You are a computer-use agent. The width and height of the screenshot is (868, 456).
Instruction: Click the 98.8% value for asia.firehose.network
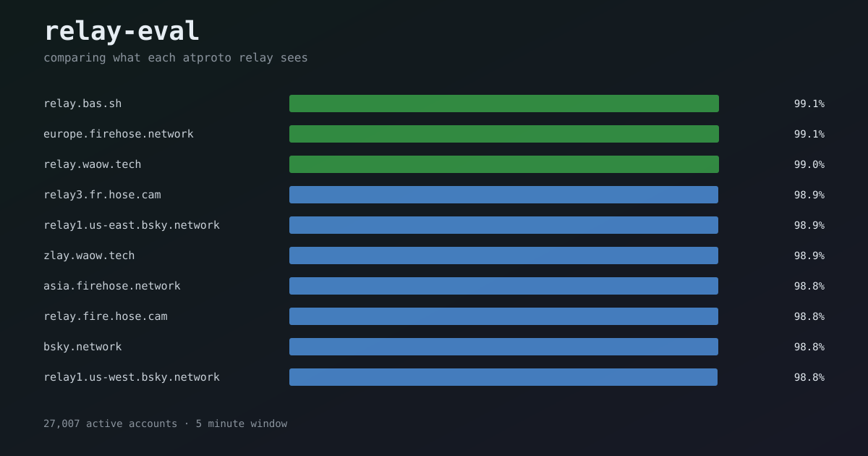[x=809, y=286]
